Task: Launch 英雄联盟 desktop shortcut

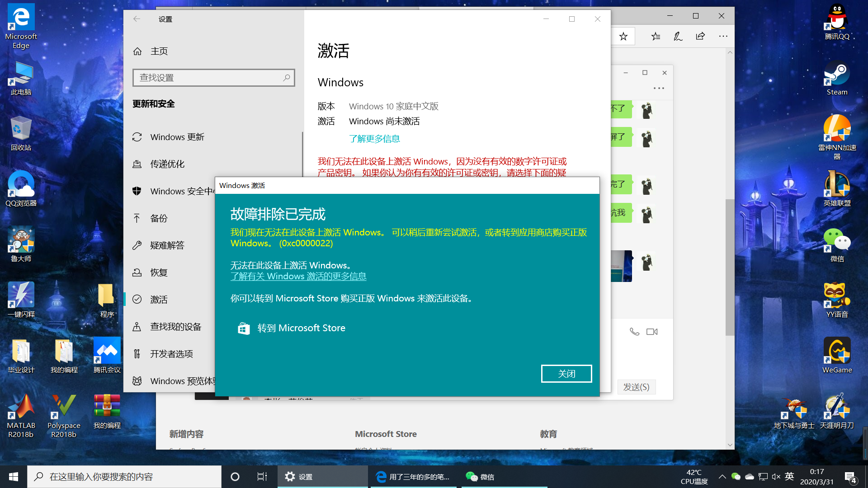Action: pos(837,189)
